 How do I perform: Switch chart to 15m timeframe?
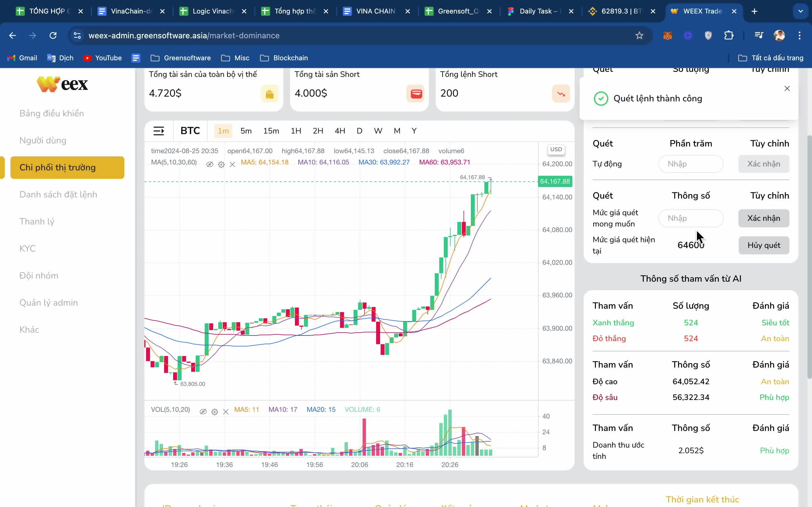pyautogui.click(x=271, y=131)
